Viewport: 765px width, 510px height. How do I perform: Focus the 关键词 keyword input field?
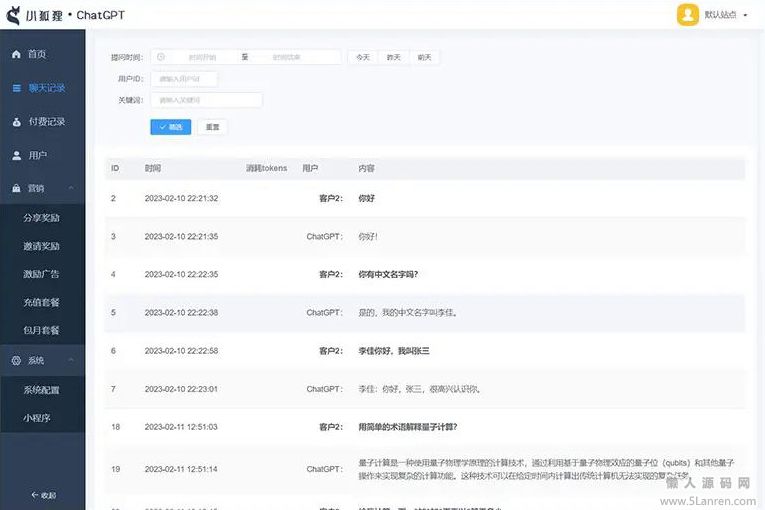[x=206, y=100]
